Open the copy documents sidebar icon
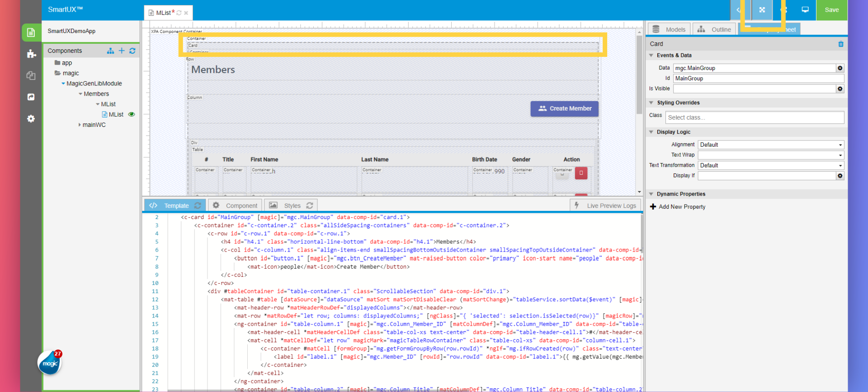The width and height of the screenshot is (868, 392). coord(31,75)
